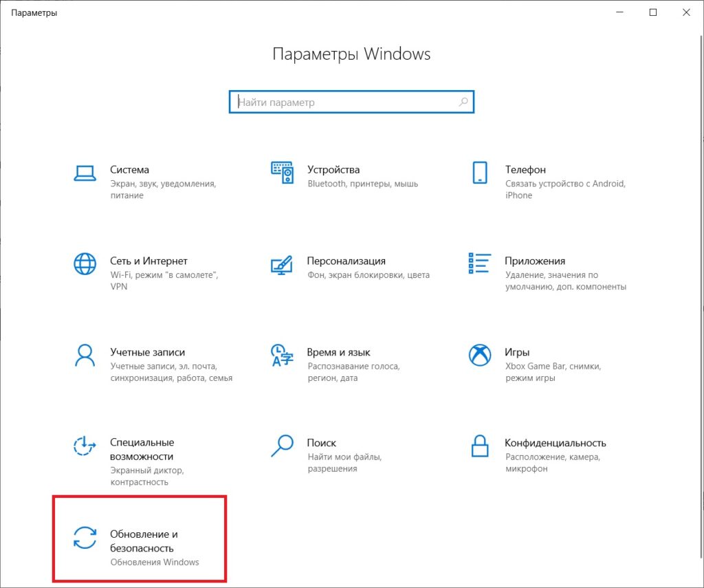Click the Время и язык clock icon
The width and height of the screenshot is (704, 588).
coord(282,356)
